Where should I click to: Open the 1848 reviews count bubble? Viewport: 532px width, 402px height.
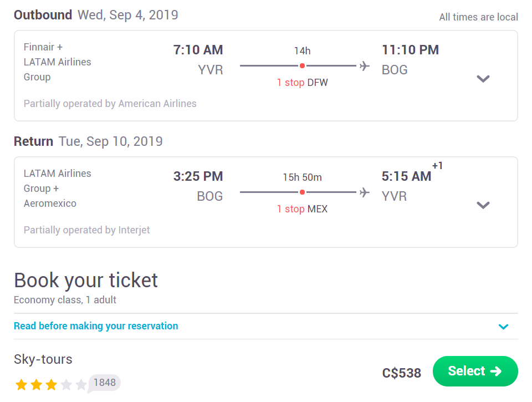104,383
